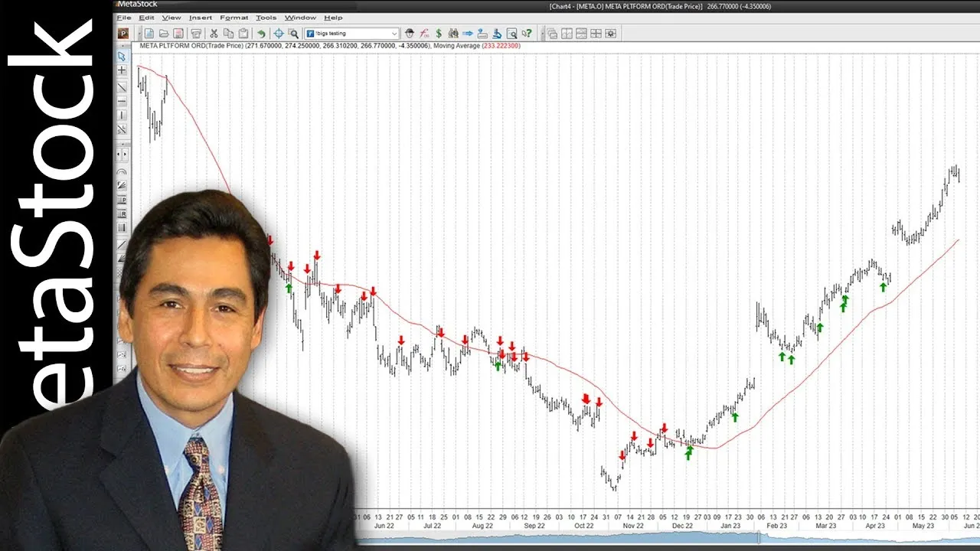Image resolution: width=980 pixels, height=551 pixels.
Task: Click 'Nov 22' on the date axis
Action: [x=633, y=527]
